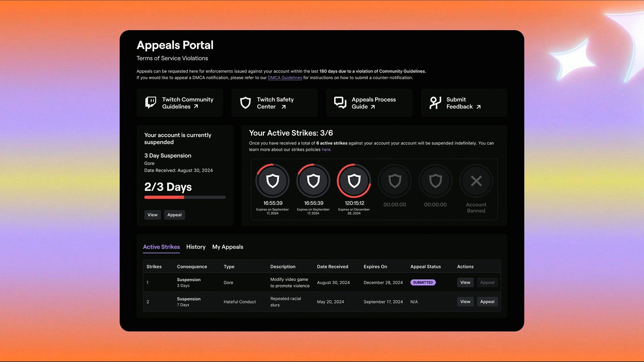Viewport: 644px width, 362px height.
Task: Click the Twitch logo icon in Community Guidelines card
Action: tap(151, 103)
